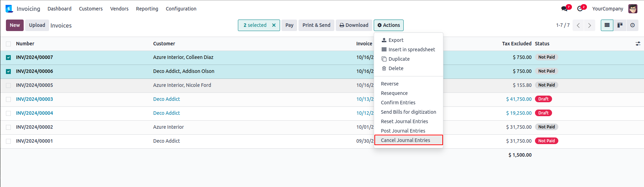Go to next page arrow

(589, 25)
